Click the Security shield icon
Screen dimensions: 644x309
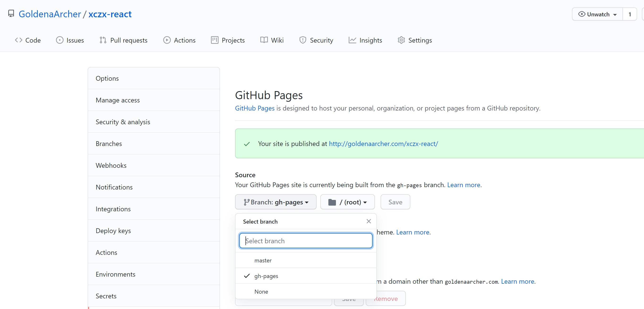[x=302, y=40]
